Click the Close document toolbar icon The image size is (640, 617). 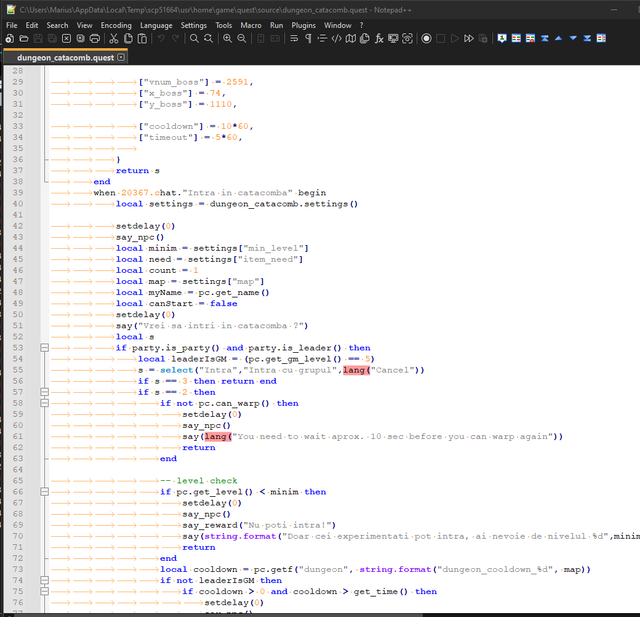66,38
